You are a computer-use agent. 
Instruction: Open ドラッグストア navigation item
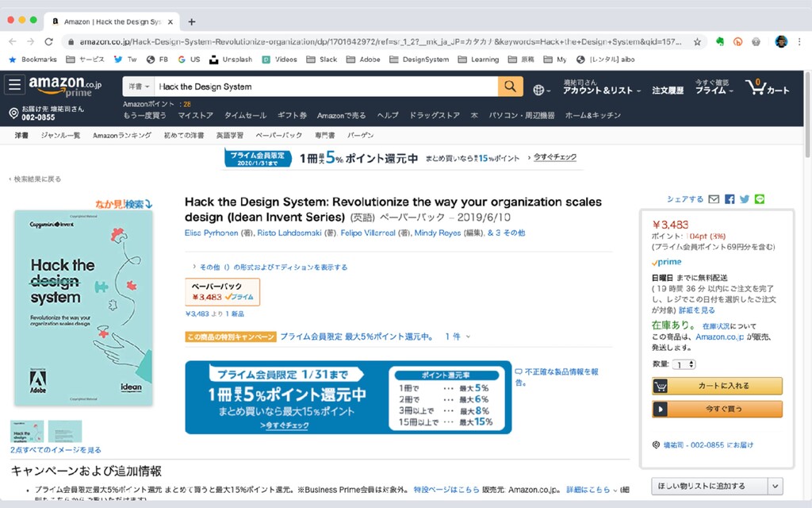click(435, 116)
